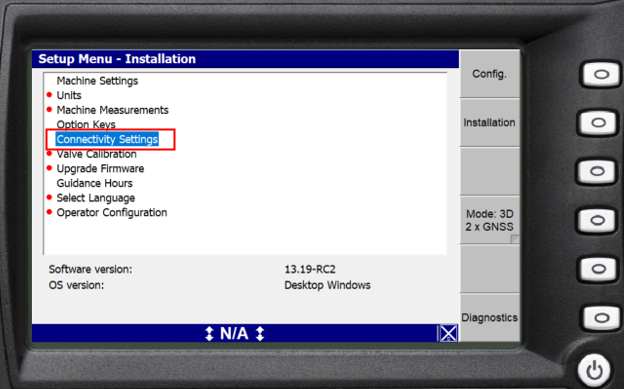Click the red bullet next to Upgrade Firmware
Image resolution: width=624 pixels, height=389 pixels.
point(49,168)
